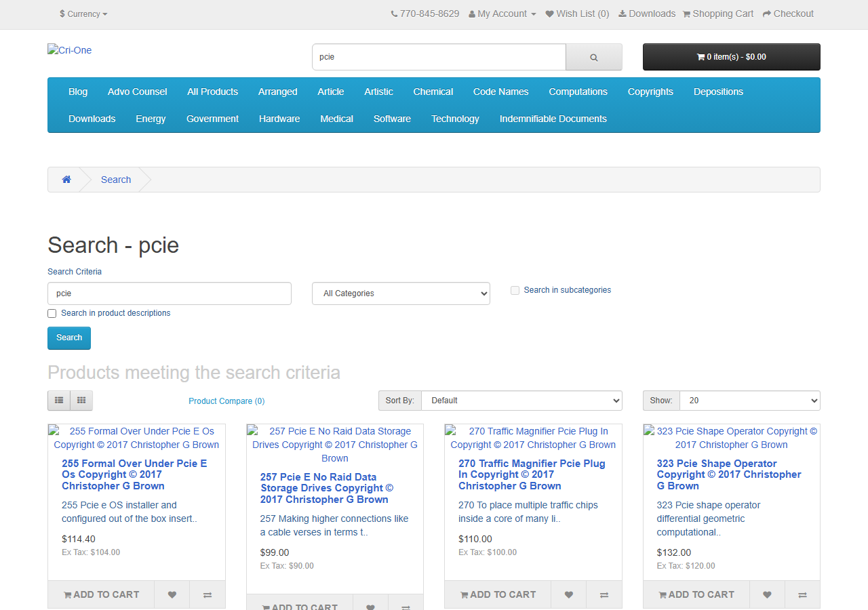The width and height of the screenshot is (868, 610).
Task: Enable Search in product descriptions checkbox
Action: [52, 313]
